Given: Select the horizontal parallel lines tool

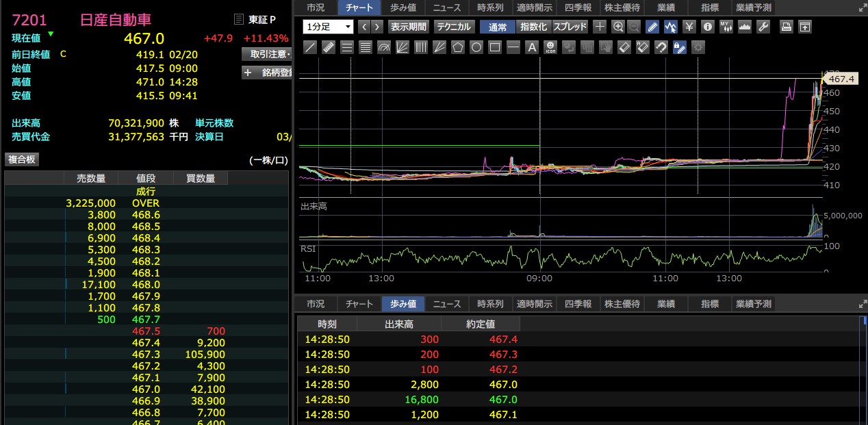Looking at the screenshot, I should point(347,47).
